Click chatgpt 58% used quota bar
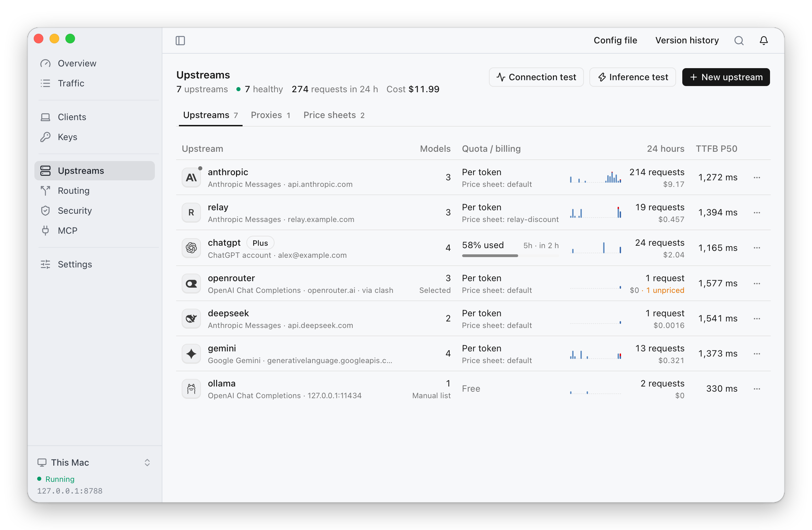This screenshot has height=530, width=812. click(510, 256)
